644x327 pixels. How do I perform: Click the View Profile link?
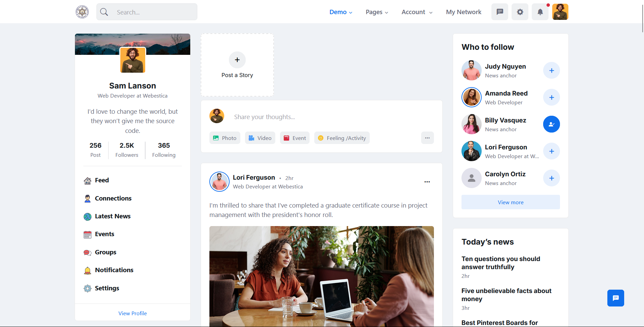[132, 313]
